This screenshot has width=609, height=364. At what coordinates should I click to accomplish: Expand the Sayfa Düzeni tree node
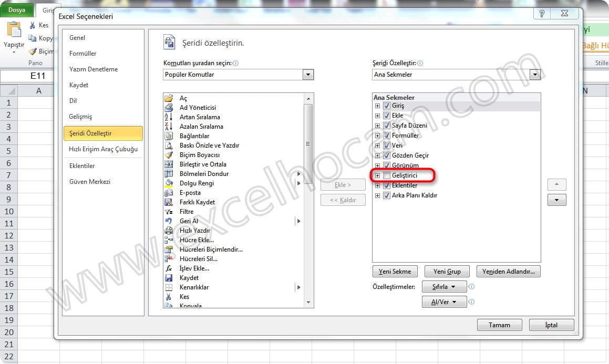coord(377,126)
